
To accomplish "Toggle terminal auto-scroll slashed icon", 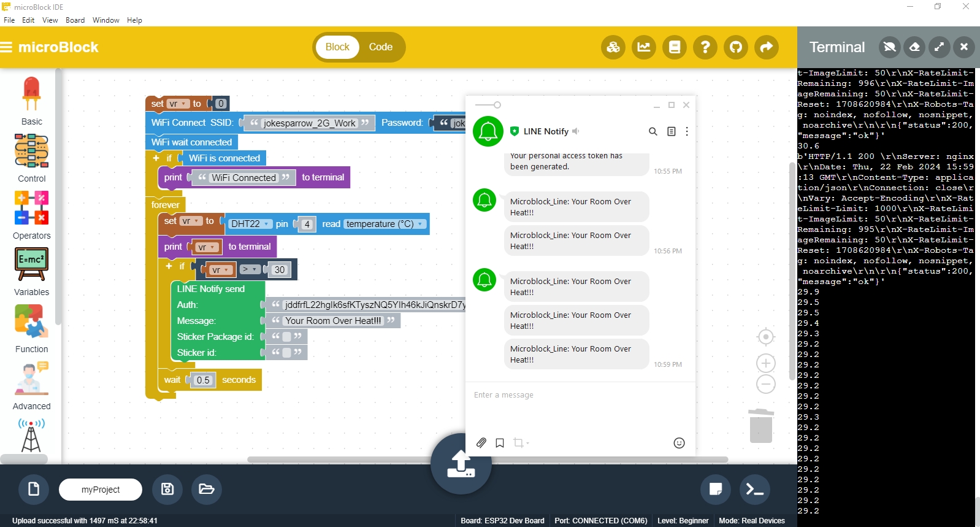I will coord(889,47).
